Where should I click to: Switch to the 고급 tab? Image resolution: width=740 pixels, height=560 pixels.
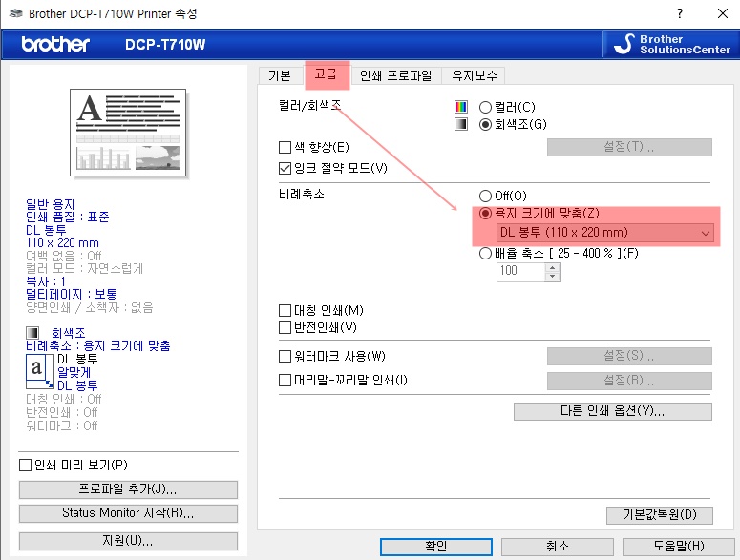(326, 74)
